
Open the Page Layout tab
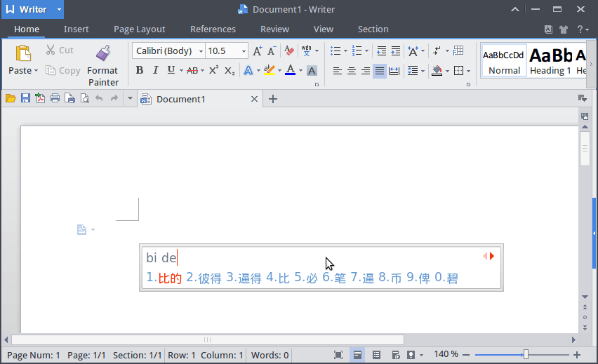139,29
